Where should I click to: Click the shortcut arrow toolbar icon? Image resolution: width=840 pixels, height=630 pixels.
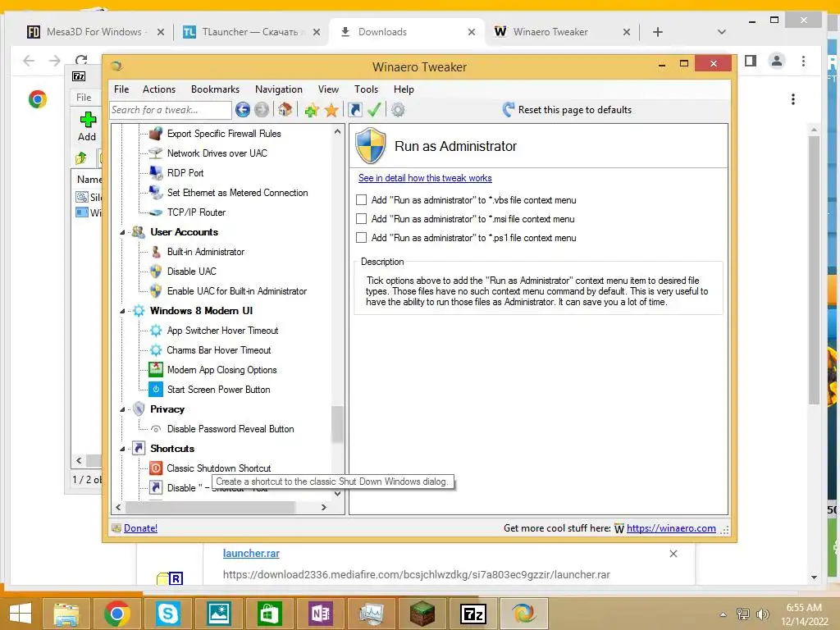pyautogui.click(x=354, y=110)
